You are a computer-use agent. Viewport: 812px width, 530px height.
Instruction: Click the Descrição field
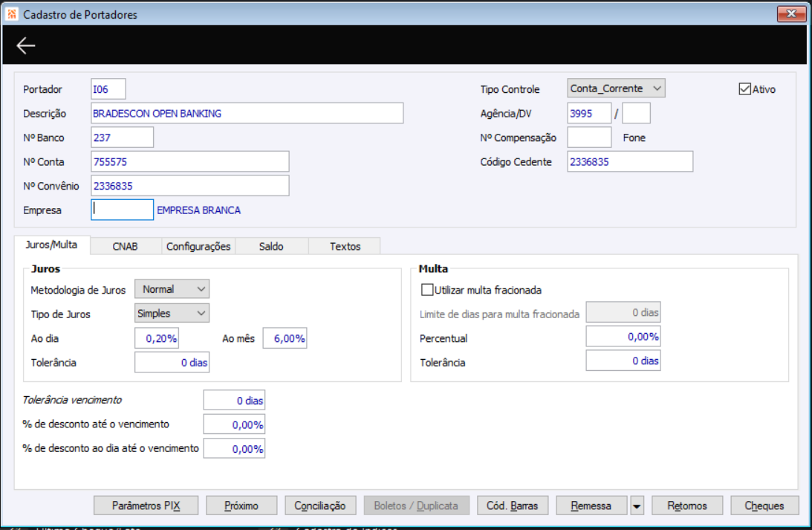(247, 113)
